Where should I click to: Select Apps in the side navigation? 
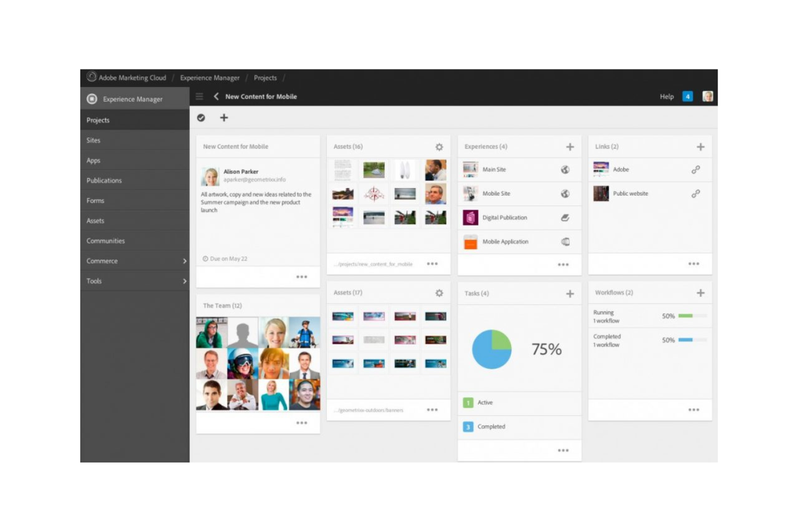coord(135,161)
